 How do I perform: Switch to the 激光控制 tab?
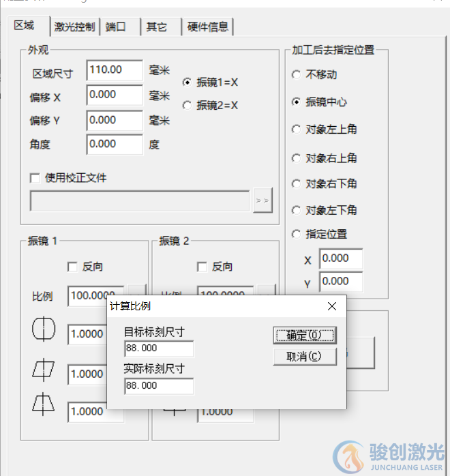75,27
